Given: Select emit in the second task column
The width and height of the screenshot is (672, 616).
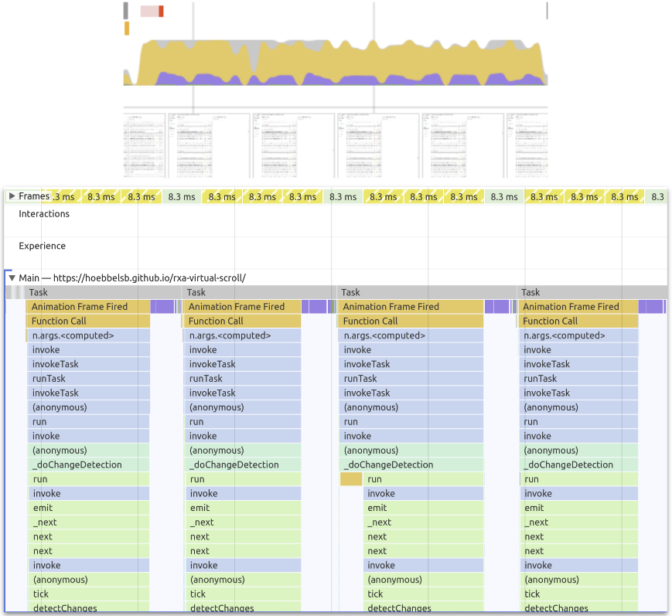Looking at the screenshot, I should [241, 508].
